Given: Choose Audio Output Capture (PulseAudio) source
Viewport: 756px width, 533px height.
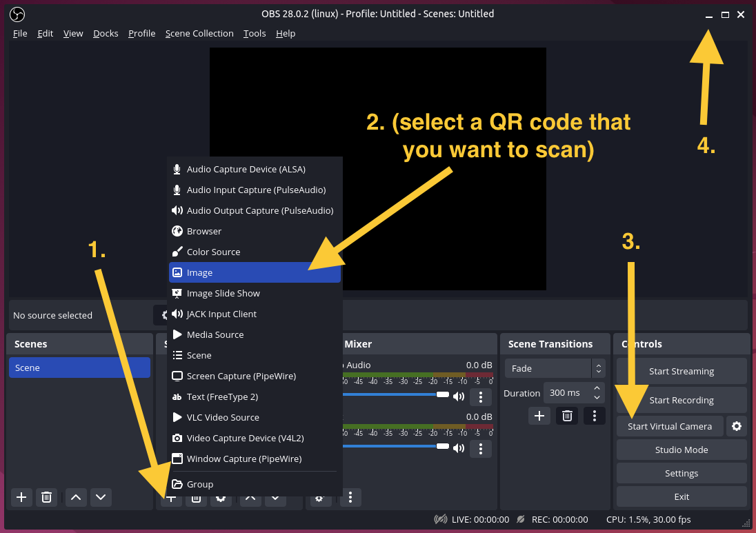Looking at the screenshot, I should (255, 210).
